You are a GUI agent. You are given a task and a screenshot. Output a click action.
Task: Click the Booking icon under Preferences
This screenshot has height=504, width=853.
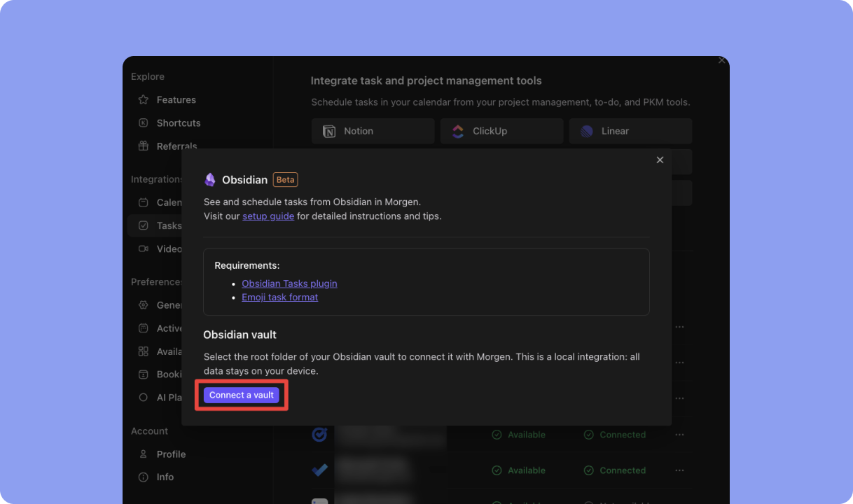click(x=144, y=374)
